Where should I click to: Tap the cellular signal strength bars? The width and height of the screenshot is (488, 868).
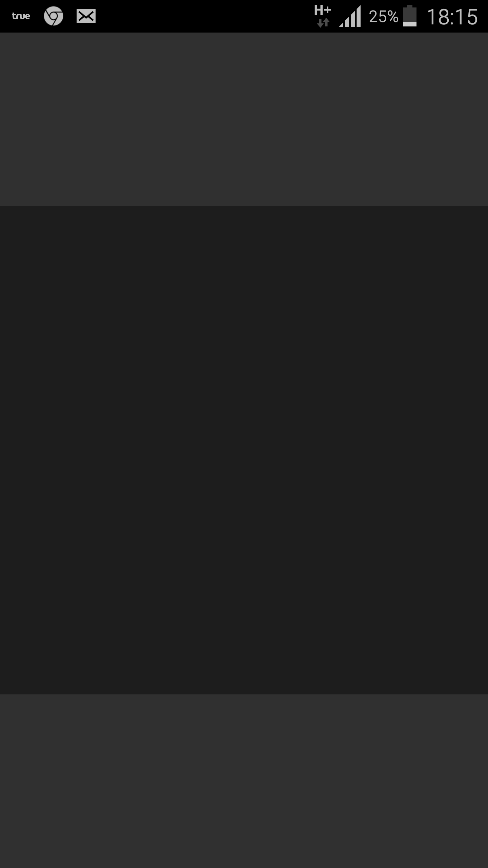(x=350, y=16)
